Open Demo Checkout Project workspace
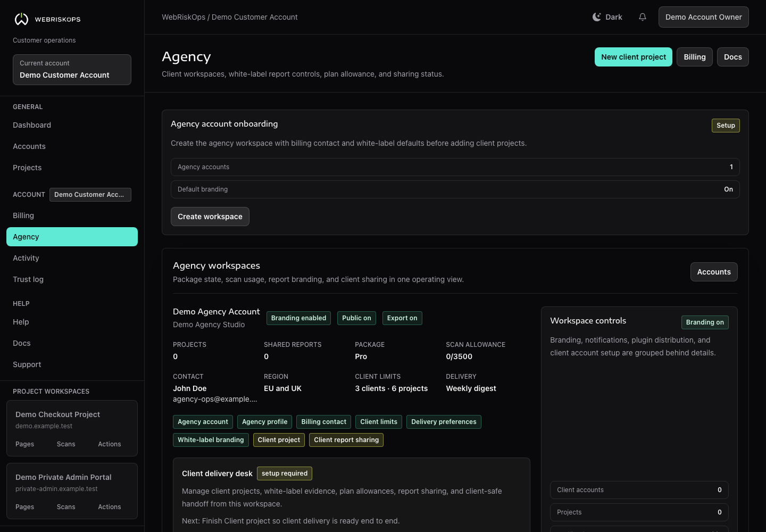Screen dimensions: 766x532 (x=57, y=414)
